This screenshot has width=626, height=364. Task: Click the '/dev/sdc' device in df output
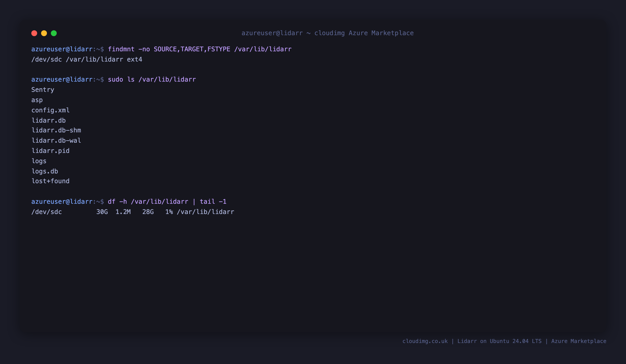tap(47, 212)
